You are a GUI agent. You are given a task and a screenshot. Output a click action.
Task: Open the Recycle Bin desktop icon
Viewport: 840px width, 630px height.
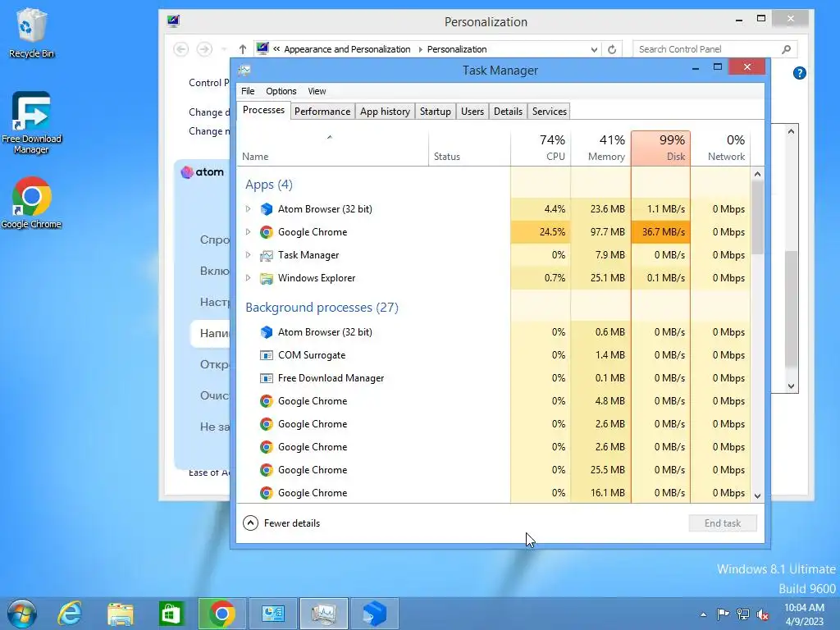(31, 33)
